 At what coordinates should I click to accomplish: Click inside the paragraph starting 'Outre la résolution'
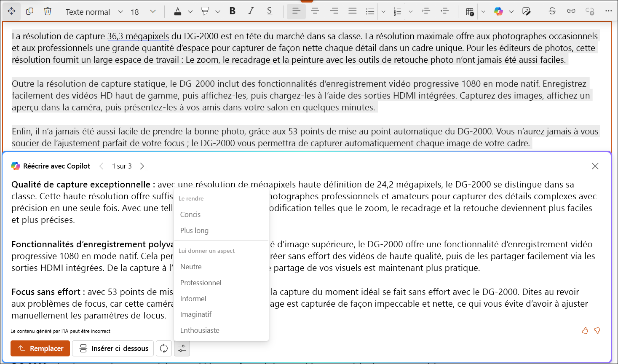coord(301,96)
